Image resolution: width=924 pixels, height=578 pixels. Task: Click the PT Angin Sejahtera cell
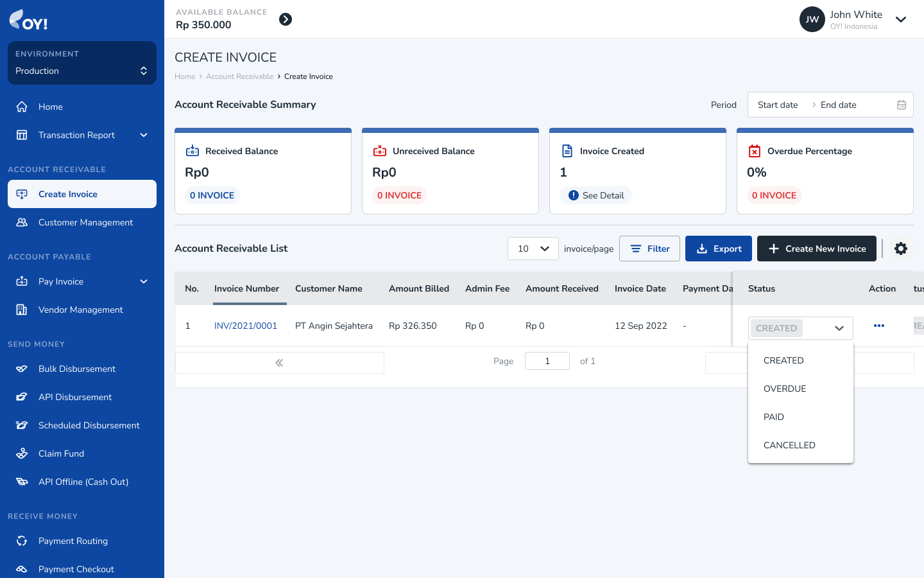tap(334, 326)
